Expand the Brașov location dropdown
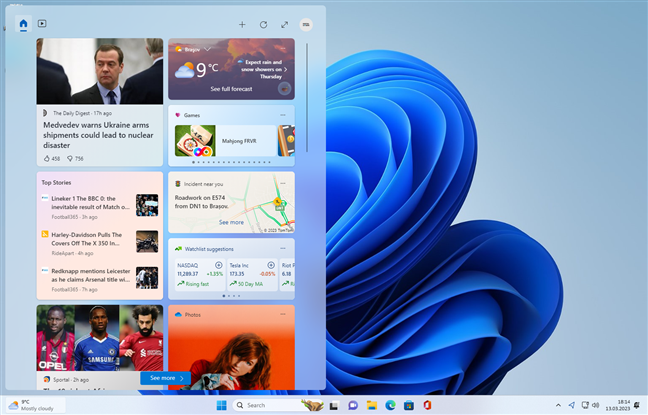The image size is (648, 415). (x=207, y=49)
